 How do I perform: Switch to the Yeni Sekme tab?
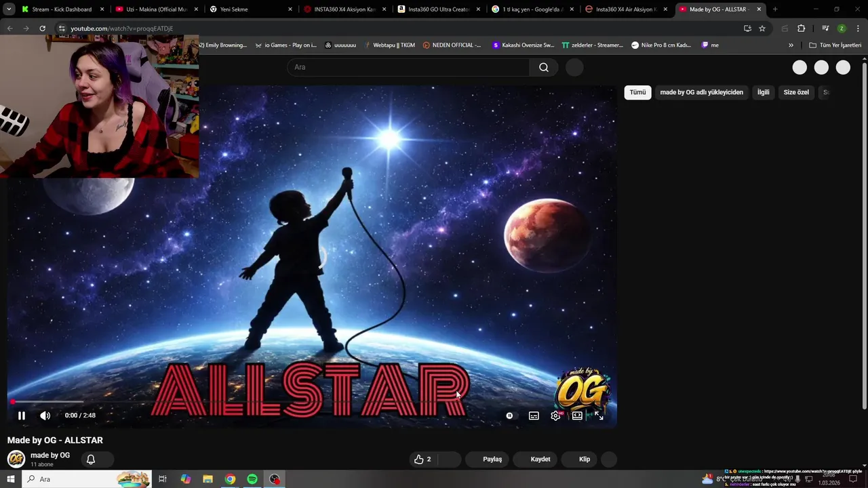tap(250, 9)
